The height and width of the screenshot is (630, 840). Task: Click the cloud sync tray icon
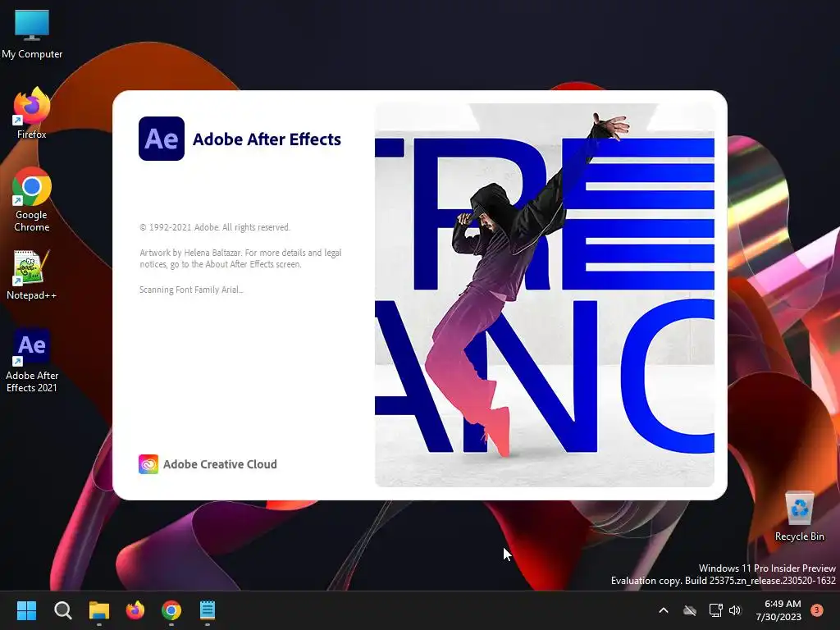pos(690,610)
